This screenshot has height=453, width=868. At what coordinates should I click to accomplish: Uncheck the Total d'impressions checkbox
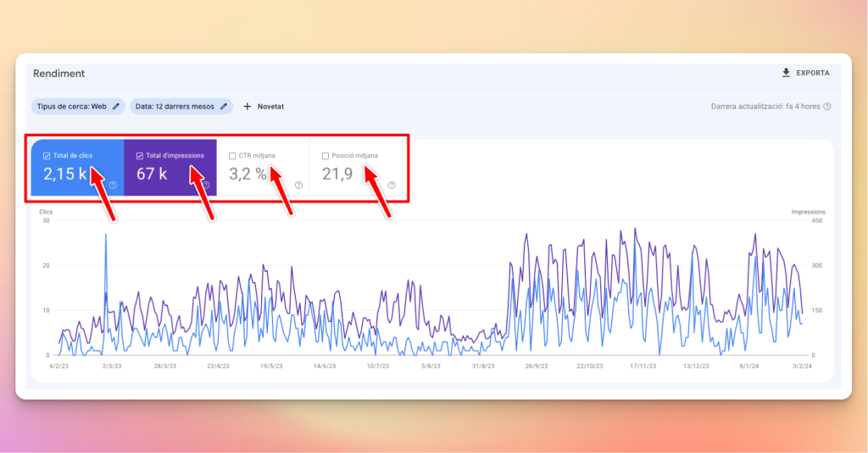pos(140,156)
